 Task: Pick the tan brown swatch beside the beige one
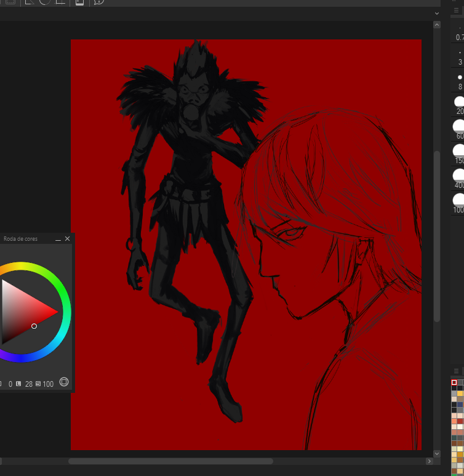(x=460, y=399)
